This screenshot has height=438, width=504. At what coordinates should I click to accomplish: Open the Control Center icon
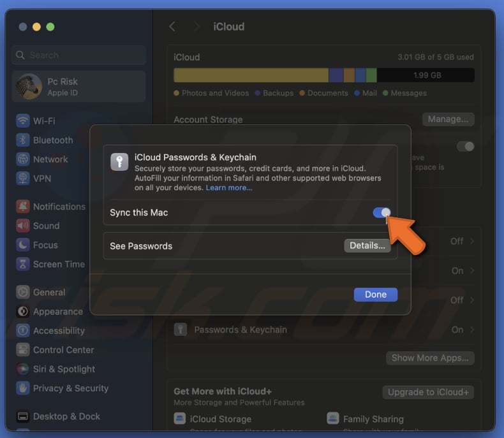[x=23, y=349]
